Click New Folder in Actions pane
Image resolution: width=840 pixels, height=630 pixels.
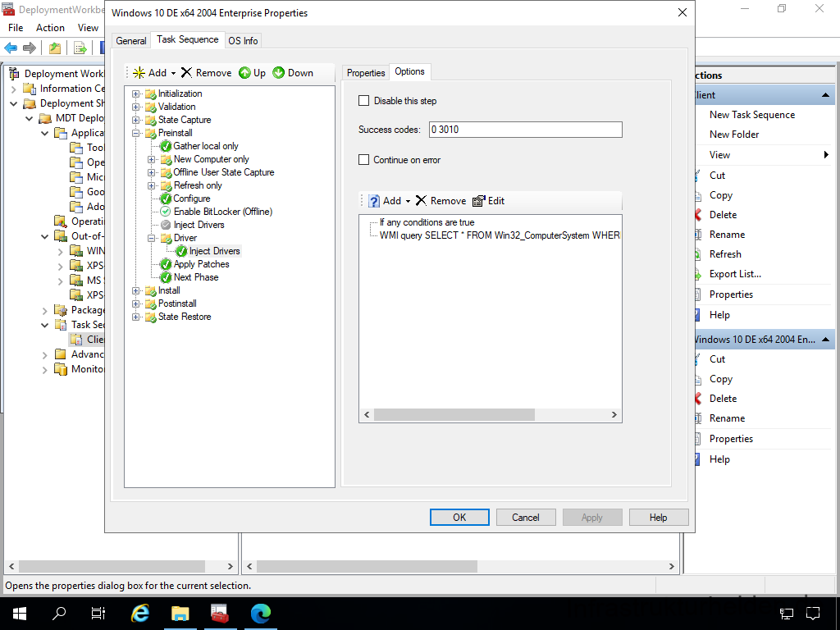pyautogui.click(x=734, y=135)
